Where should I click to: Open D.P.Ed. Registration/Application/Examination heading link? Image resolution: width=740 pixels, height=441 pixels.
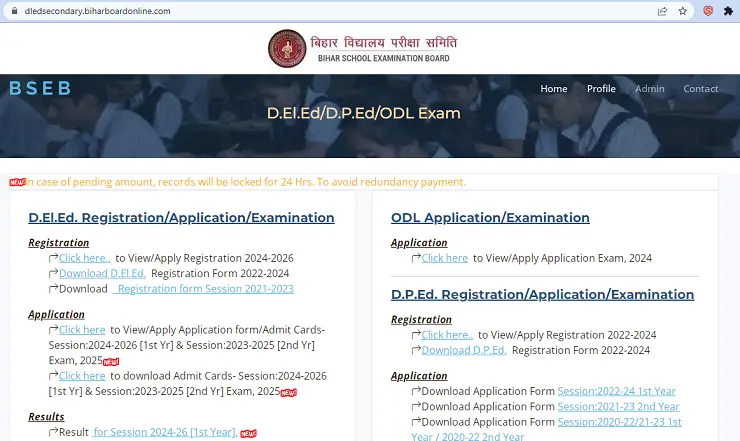click(542, 295)
